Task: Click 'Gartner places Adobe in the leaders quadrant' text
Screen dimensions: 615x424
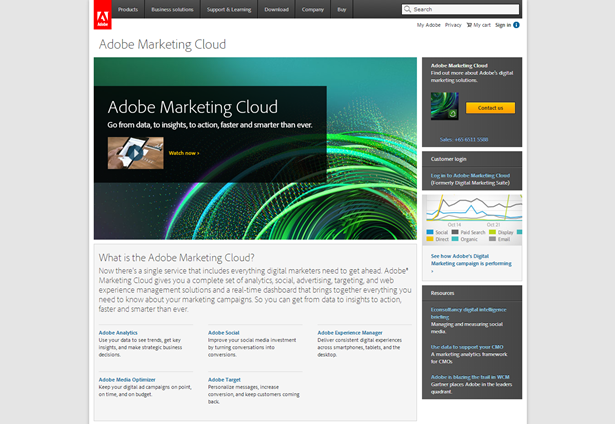Action: 471,388
